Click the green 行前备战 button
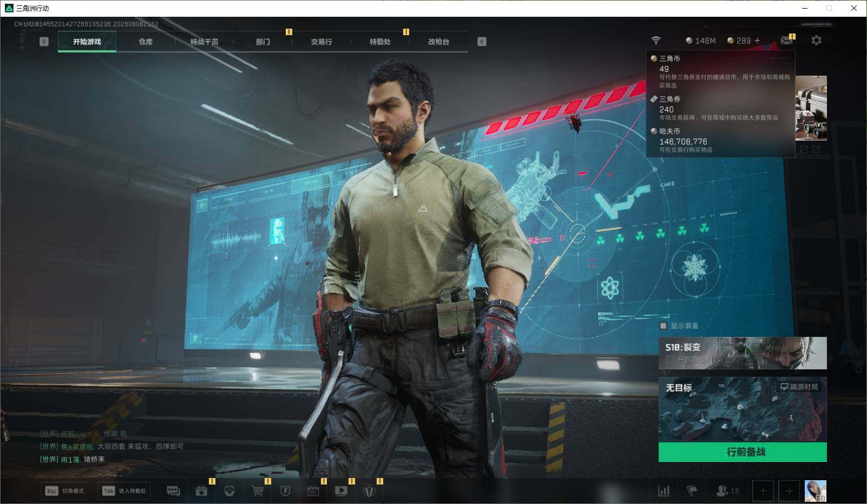 click(743, 452)
